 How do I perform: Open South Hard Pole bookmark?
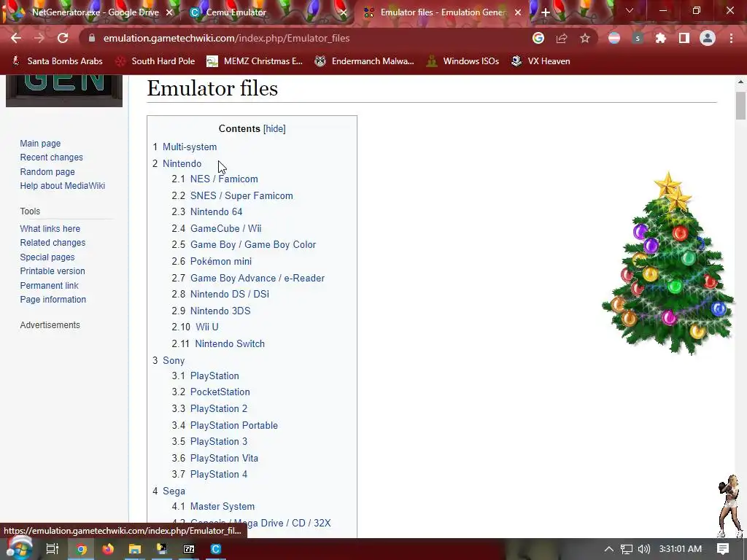pyautogui.click(x=156, y=61)
